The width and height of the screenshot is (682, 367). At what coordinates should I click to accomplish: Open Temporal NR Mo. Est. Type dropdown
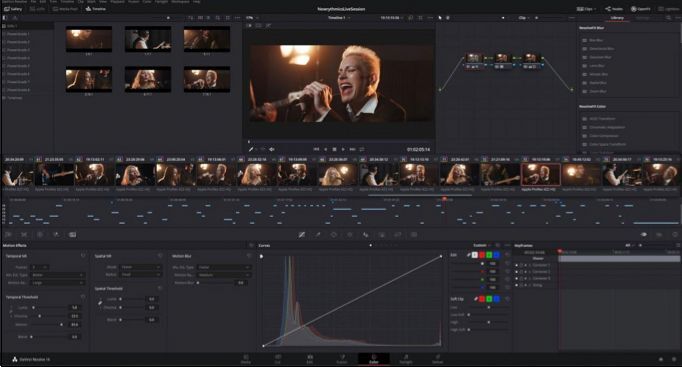click(x=57, y=275)
